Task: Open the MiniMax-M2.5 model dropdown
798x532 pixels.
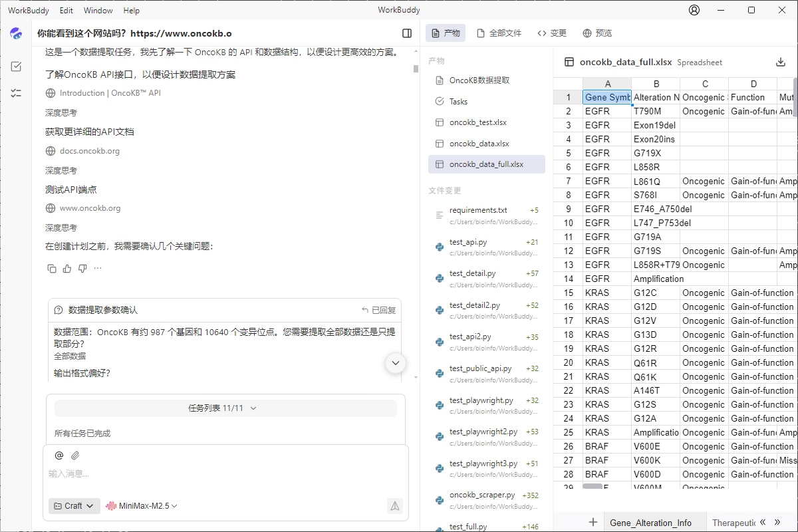Action: (142, 506)
